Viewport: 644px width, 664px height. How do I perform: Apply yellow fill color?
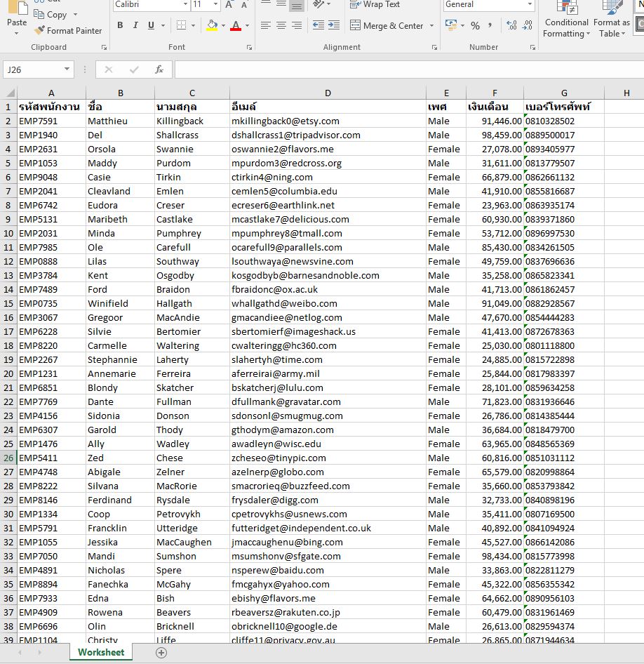[x=212, y=25]
